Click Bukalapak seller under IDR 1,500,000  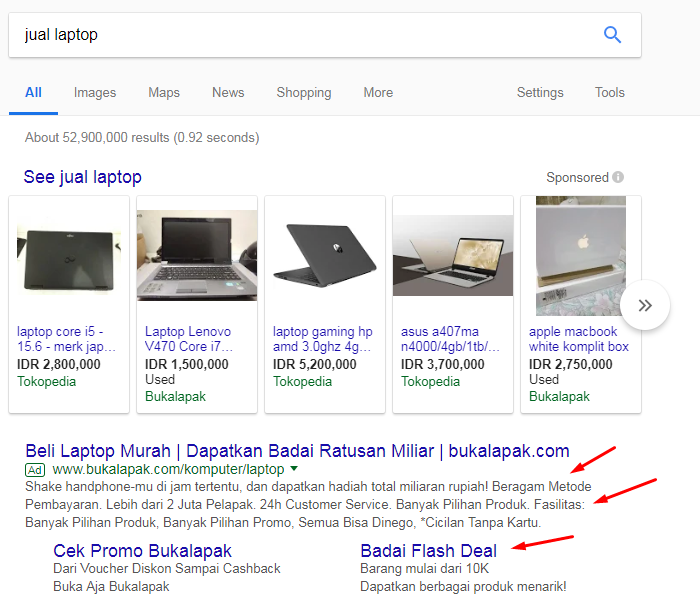175,396
